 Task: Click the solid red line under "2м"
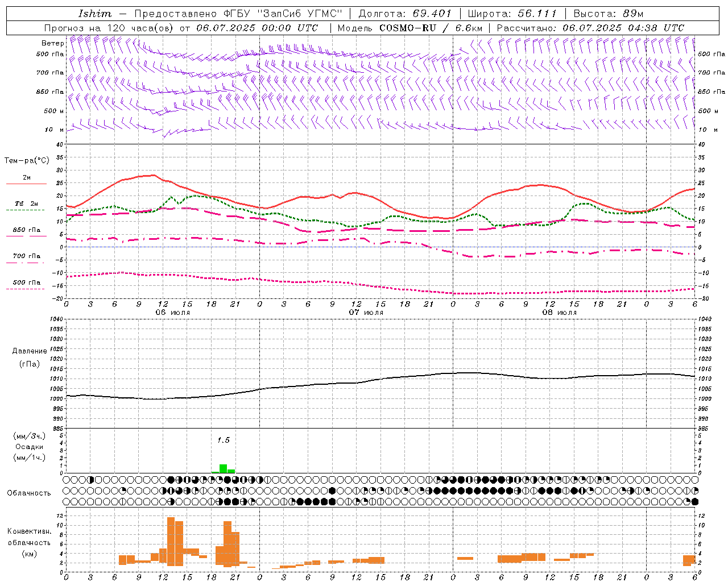point(27,184)
